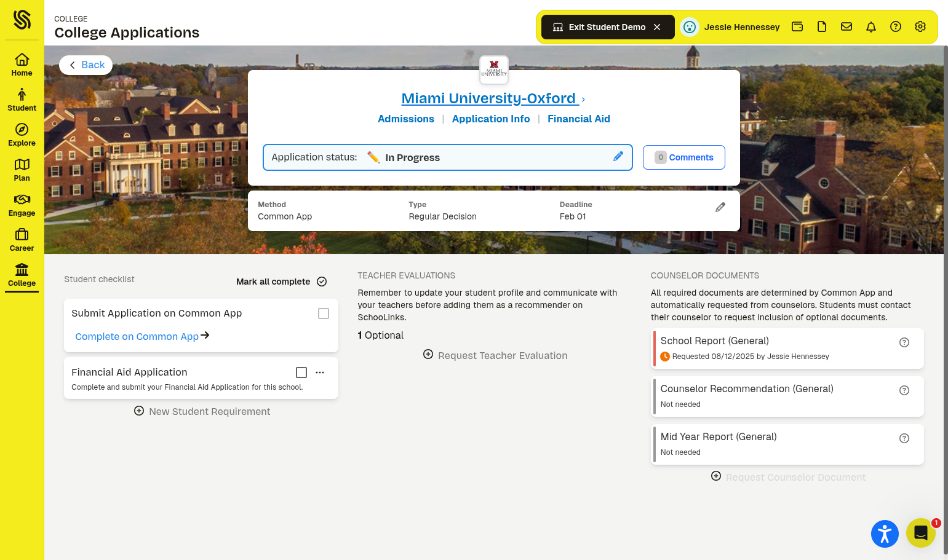Viewport: 948px width, 560px height.
Task: Open help for School Report (General)
Action: (x=904, y=342)
